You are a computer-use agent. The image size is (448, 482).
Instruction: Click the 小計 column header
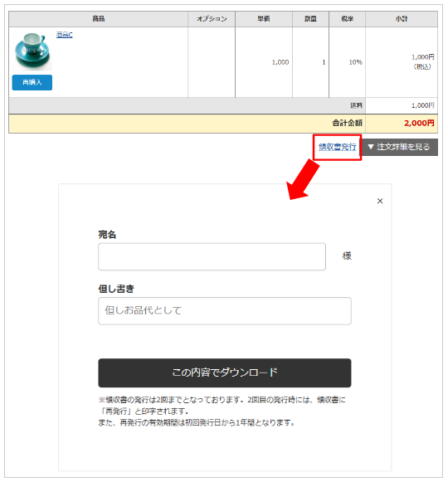coord(402,19)
